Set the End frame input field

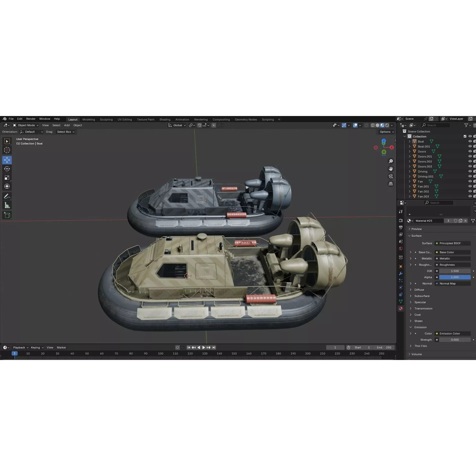click(x=384, y=347)
